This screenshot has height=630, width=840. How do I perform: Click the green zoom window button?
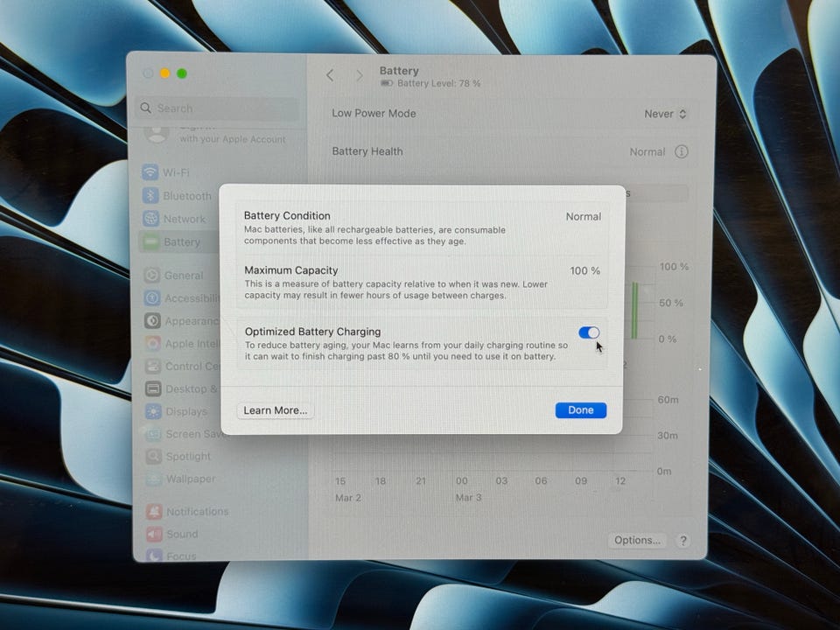pyautogui.click(x=182, y=73)
